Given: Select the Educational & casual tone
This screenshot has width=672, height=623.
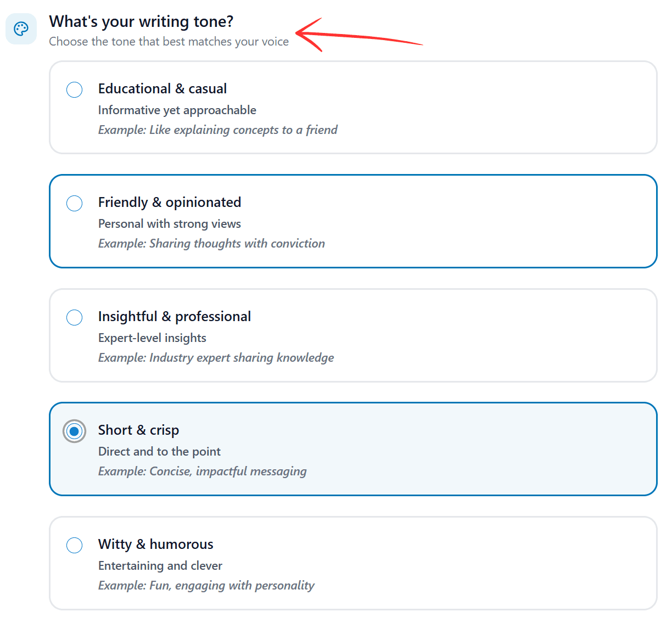Looking at the screenshot, I should (74, 89).
